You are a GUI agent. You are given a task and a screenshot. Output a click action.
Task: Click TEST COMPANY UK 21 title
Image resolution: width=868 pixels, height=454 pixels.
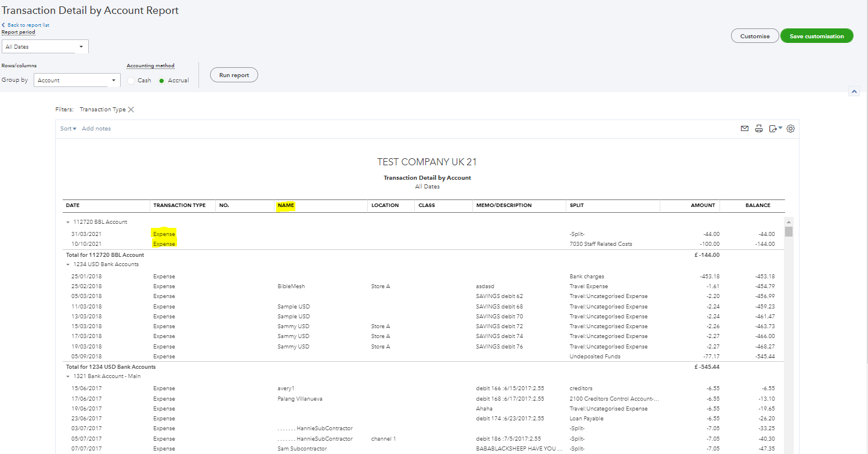427,162
